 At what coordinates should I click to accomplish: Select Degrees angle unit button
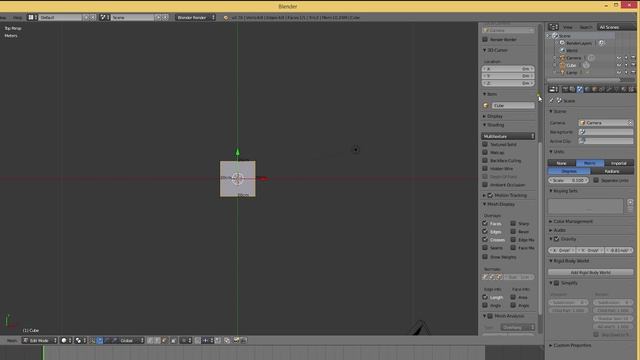[569, 171]
